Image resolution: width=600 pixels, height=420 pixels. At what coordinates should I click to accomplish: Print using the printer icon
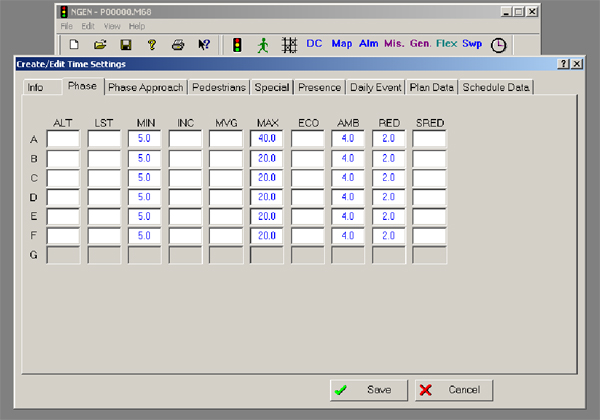(178, 45)
